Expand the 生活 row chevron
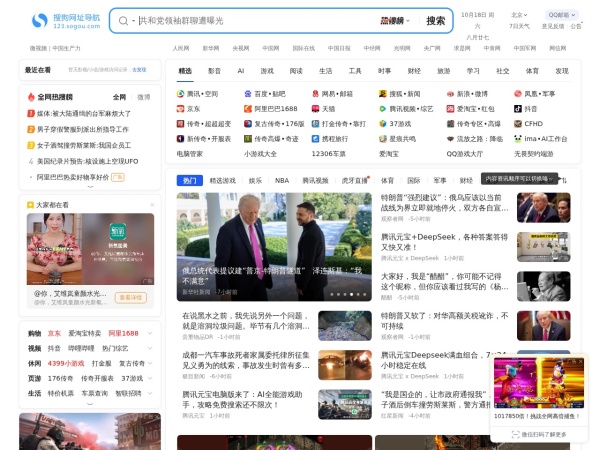600x450 pixels. [150, 393]
